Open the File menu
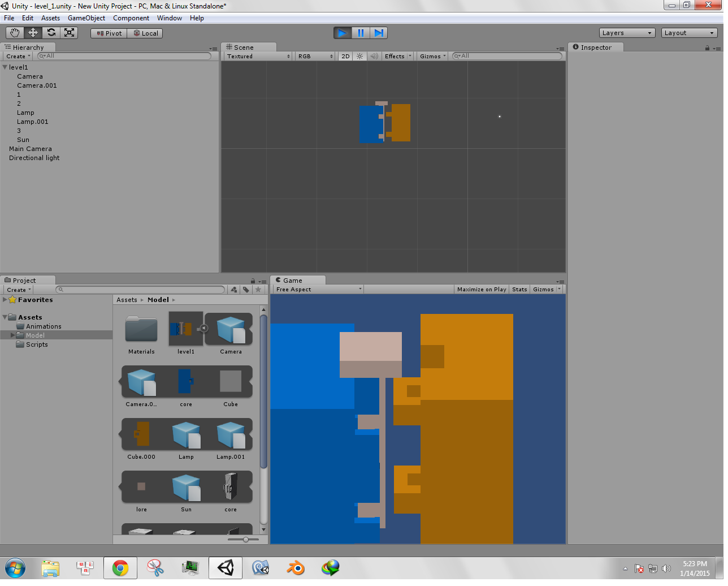The width and height of the screenshot is (728, 586). pos(9,18)
